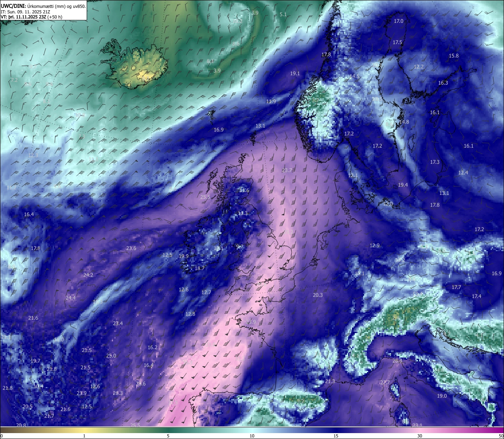Click the map value "17.4"

point(476,296)
